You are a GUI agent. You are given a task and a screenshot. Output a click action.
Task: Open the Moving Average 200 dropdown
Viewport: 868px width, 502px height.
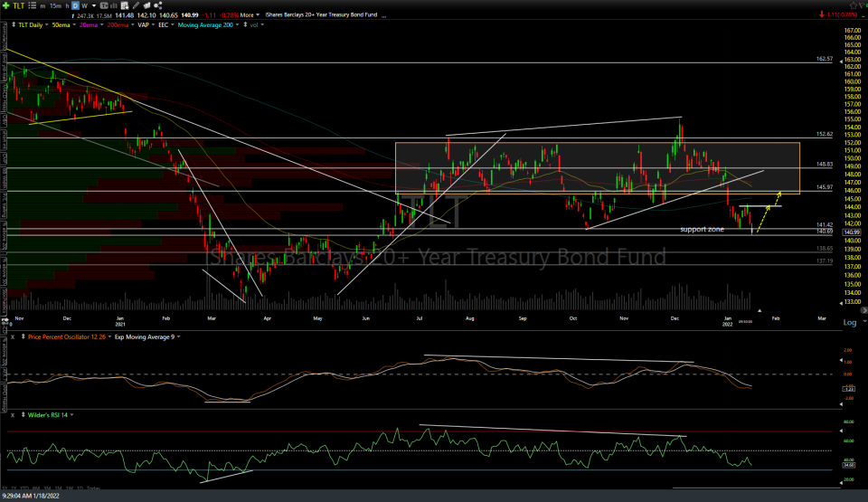(x=238, y=25)
